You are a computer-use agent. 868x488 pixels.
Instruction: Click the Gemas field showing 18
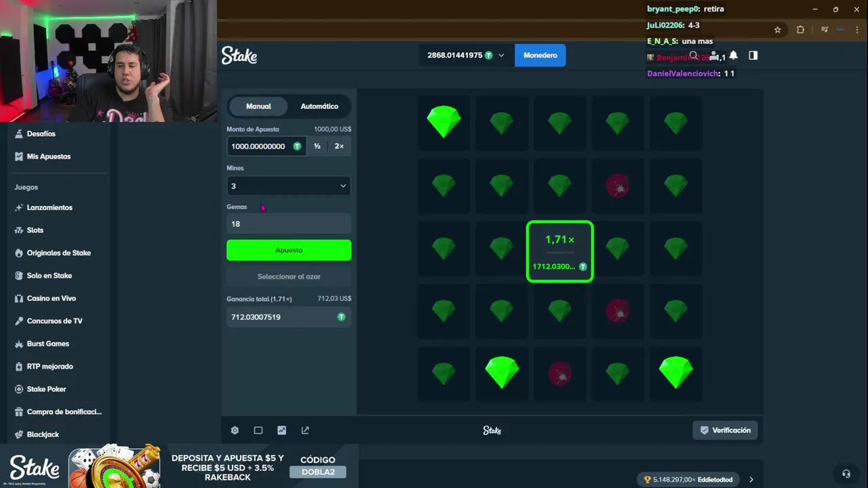point(289,224)
